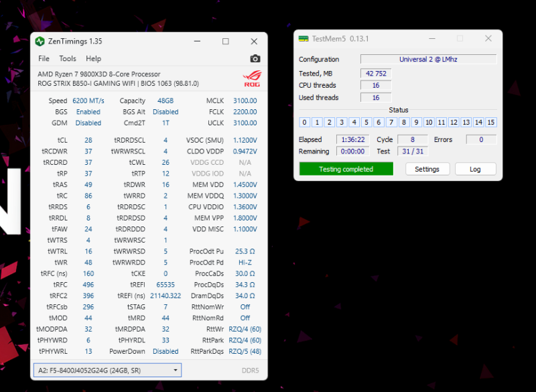Click the Elapsed time 1:36:22 field
Screen dimensions: 536x392
pos(353,139)
